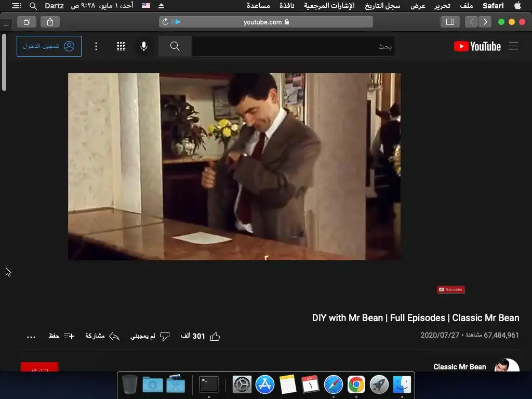Screen dimensions: 532x399
Task: Open the نافذة (Window) menu
Action: tap(287, 5)
